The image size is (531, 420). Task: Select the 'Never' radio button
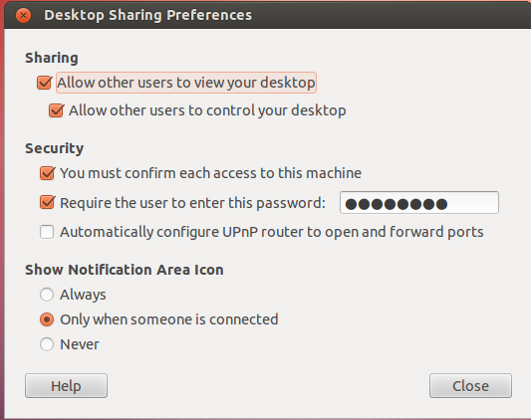coord(47,344)
